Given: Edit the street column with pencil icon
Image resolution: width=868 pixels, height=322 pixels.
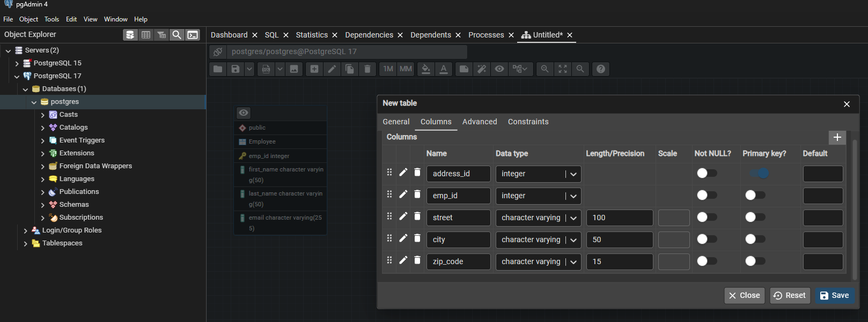Looking at the screenshot, I should 403,216.
